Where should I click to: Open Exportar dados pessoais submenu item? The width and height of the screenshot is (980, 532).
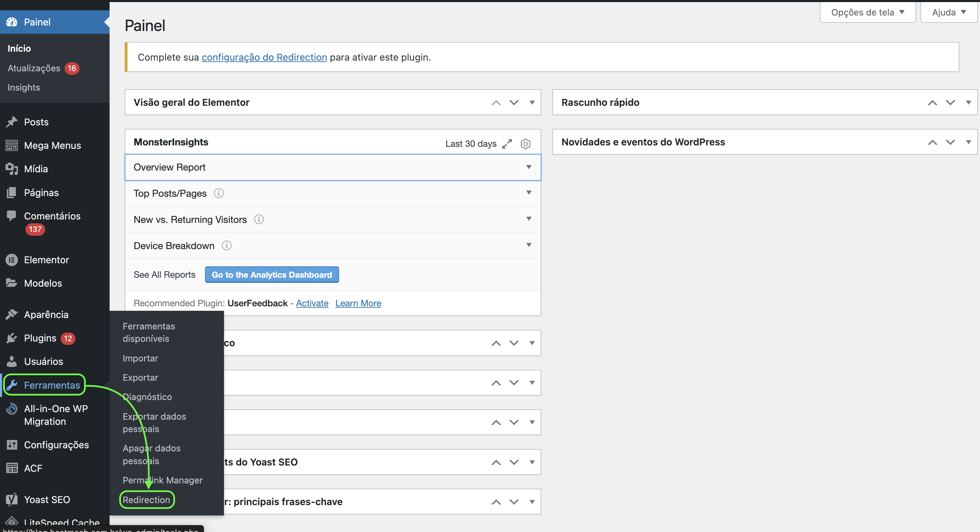[x=154, y=422]
